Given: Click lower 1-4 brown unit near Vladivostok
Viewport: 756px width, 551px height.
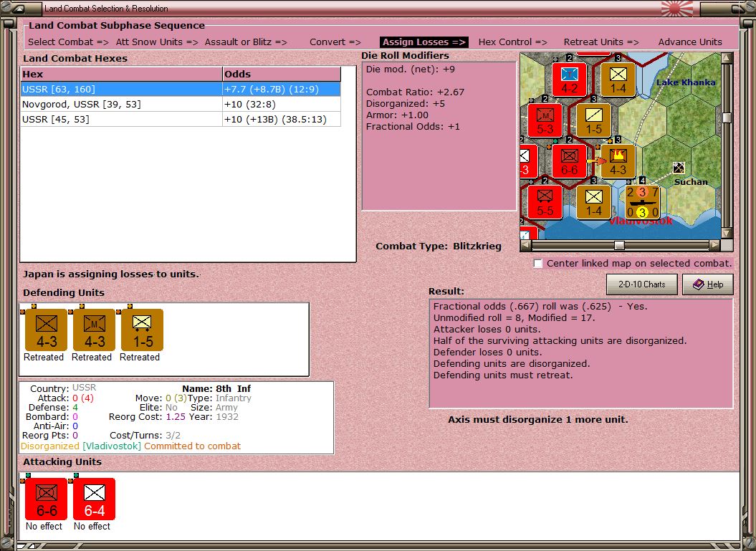Looking at the screenshot, I should point(594,202).
